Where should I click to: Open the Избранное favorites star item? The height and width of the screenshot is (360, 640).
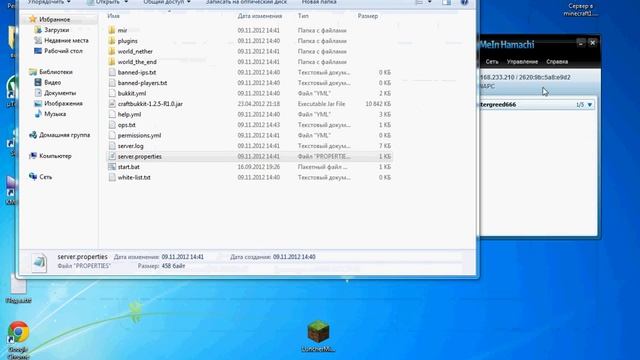pyautogui.click(x=50, y=19)
